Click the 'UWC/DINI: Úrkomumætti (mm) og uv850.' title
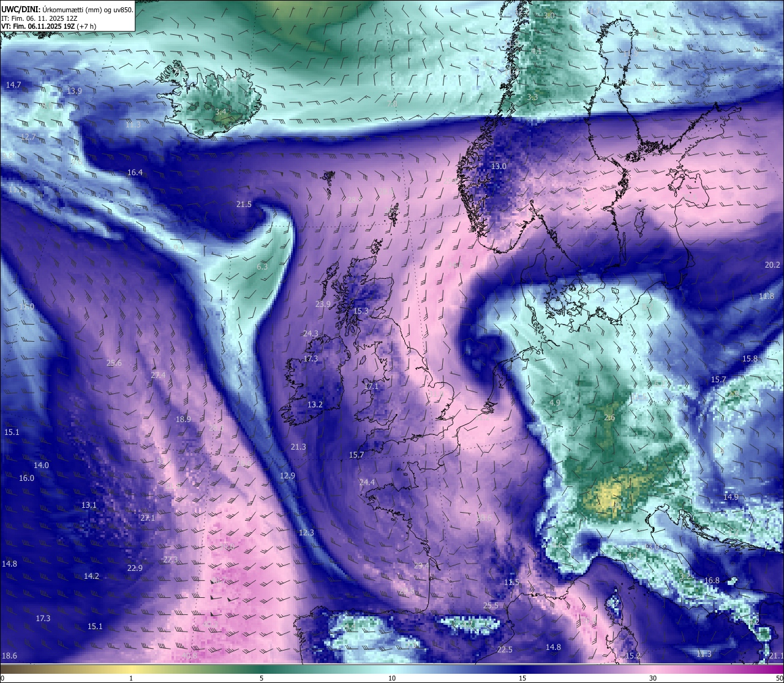The width and height of the screenshot is (784, 683). (x=67, y=10)
